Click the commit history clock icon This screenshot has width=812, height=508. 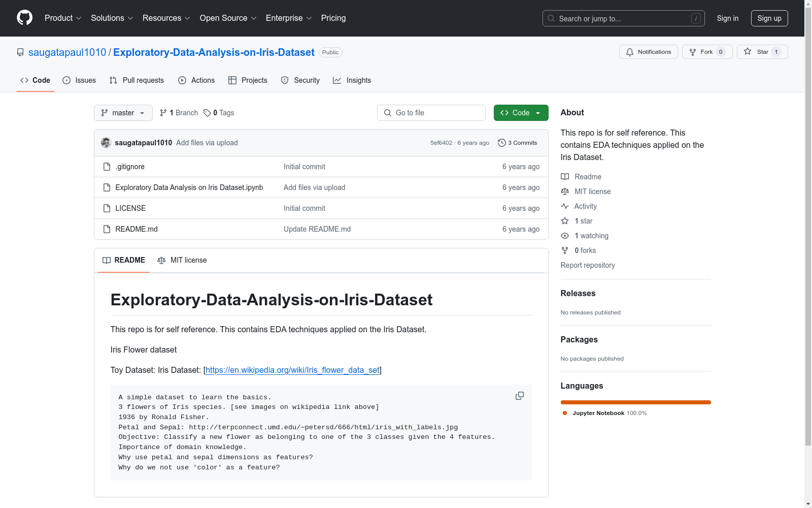click(502, 143)
